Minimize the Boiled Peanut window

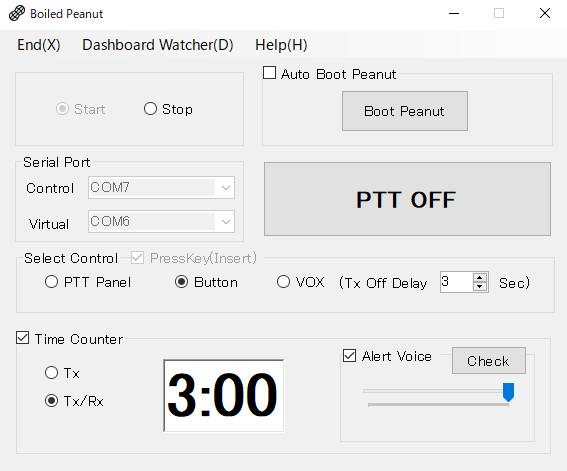(x=454, y=14)
